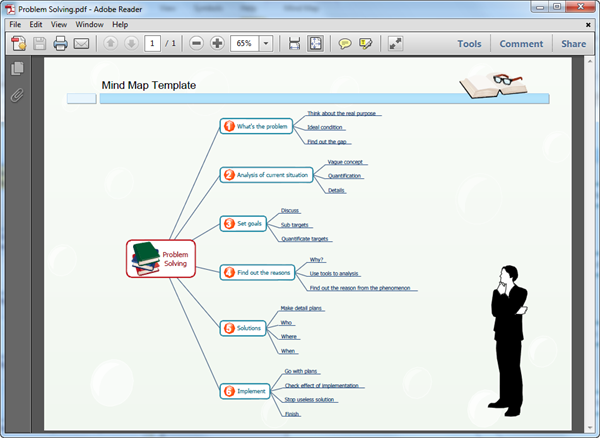Zoom out with the minus button
The image size is (600, 438).
(x=196, y=43)
